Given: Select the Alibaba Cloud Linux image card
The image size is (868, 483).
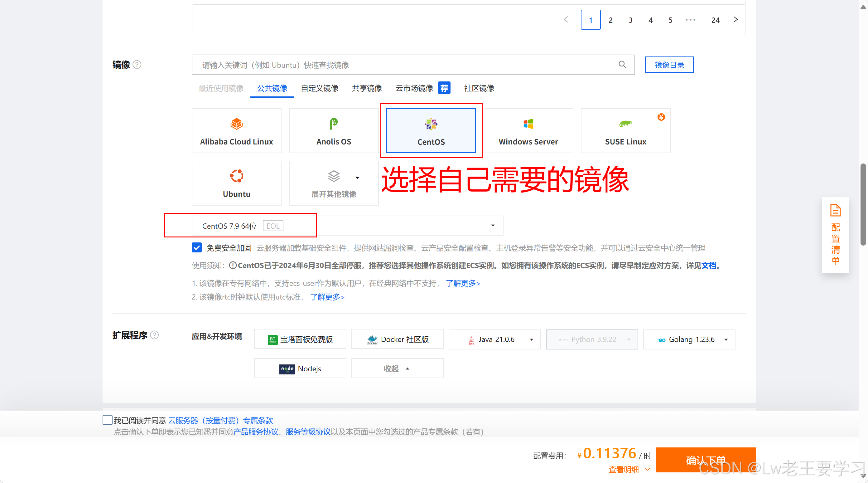Looking at the screenshot, I should (237, 130).
